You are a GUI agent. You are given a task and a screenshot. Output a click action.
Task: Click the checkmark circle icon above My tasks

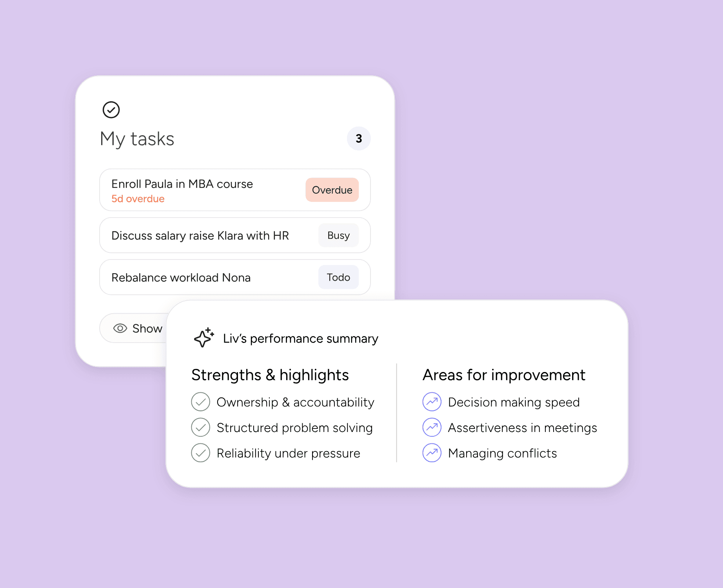111,109
